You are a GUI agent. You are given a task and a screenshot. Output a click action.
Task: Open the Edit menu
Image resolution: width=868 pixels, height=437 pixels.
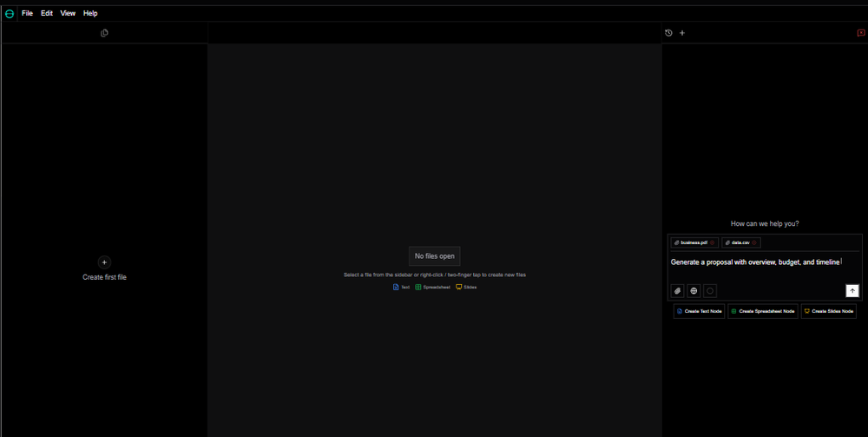tap(47, 13)
